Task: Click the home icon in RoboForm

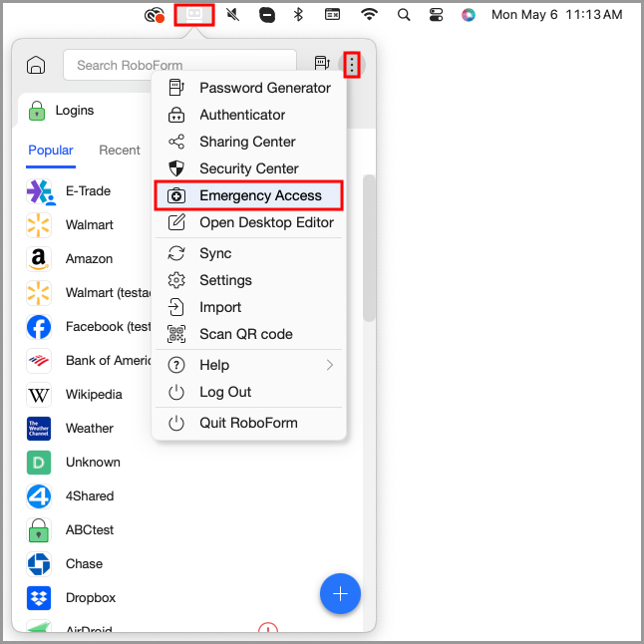Action: click(36, 65)
